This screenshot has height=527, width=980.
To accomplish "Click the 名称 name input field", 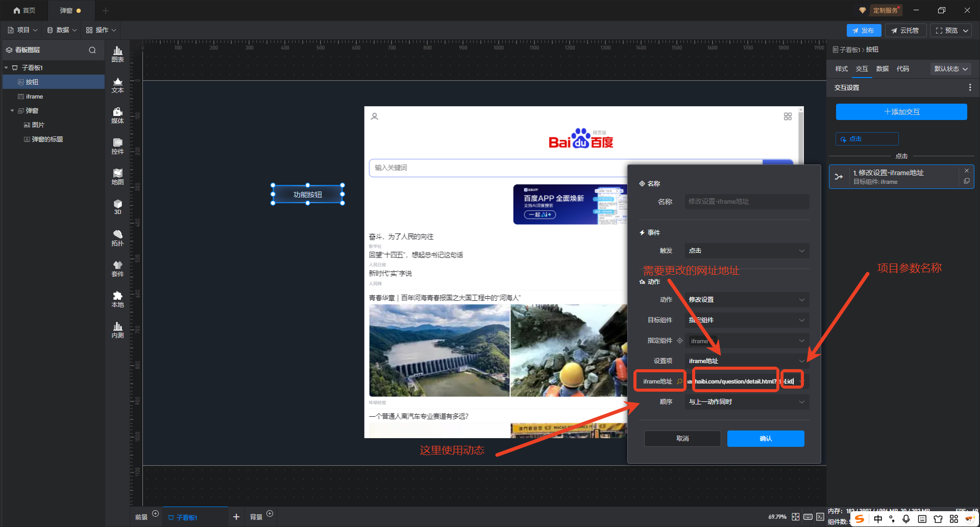I will [746, 202].
